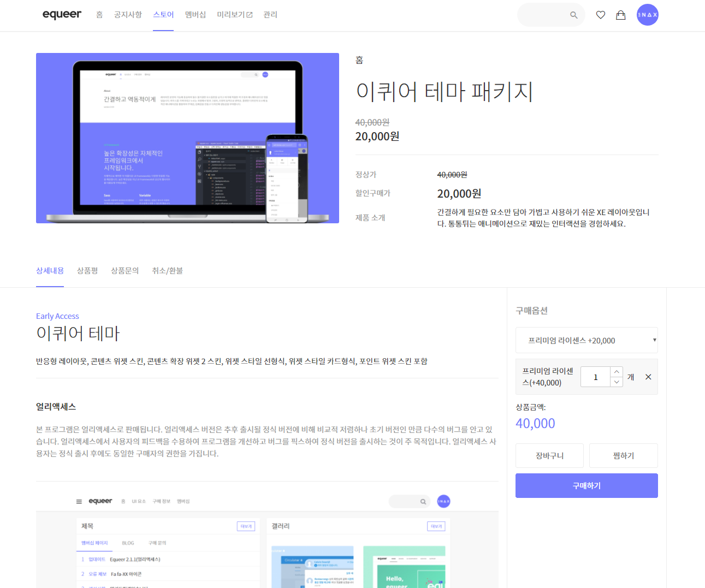Click the quantity input field
705x588 pixels.
coord(595,377)
